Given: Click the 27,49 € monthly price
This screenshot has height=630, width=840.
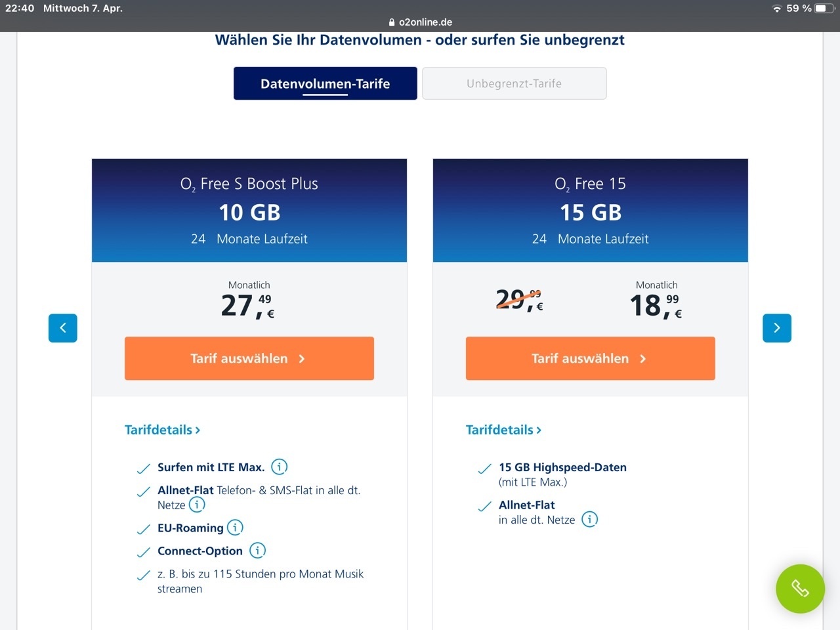Looking at the screenshot, I should pyautogui.click(x=248, y=305).
